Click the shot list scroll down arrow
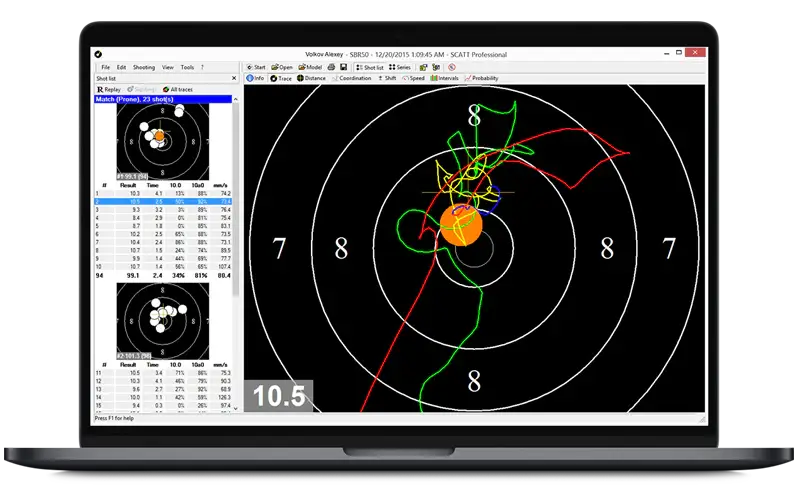 point(236,408)
